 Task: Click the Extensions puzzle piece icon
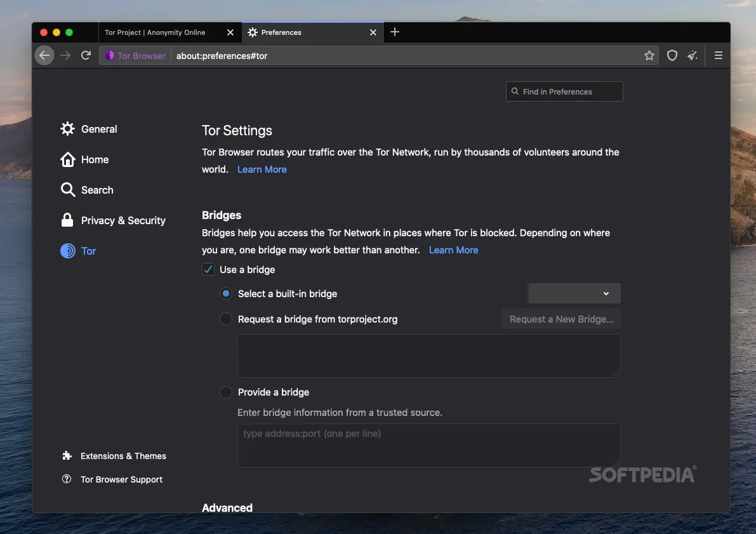67,456
